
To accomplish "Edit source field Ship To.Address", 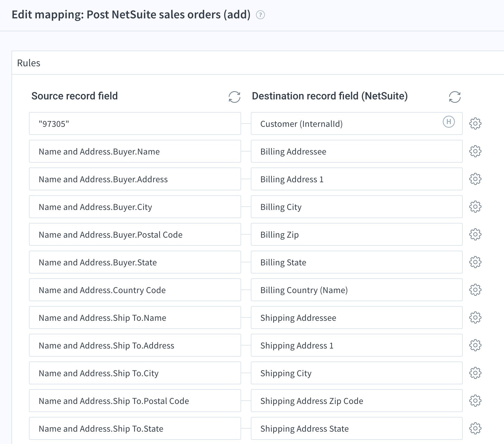I will coord(135,345).
